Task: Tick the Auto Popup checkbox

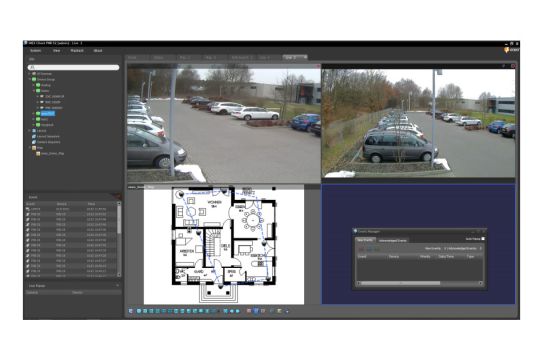Action: click(483, 239)
